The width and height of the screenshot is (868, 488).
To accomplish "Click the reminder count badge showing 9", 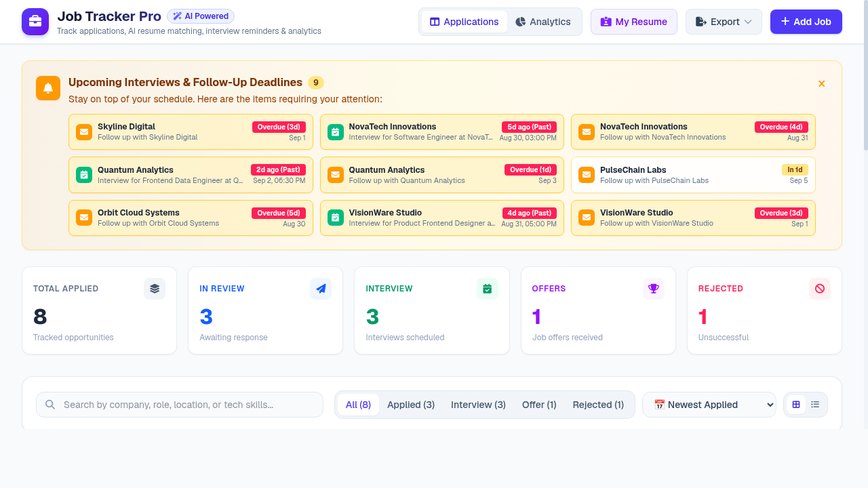I will click(x=316, y=83).
